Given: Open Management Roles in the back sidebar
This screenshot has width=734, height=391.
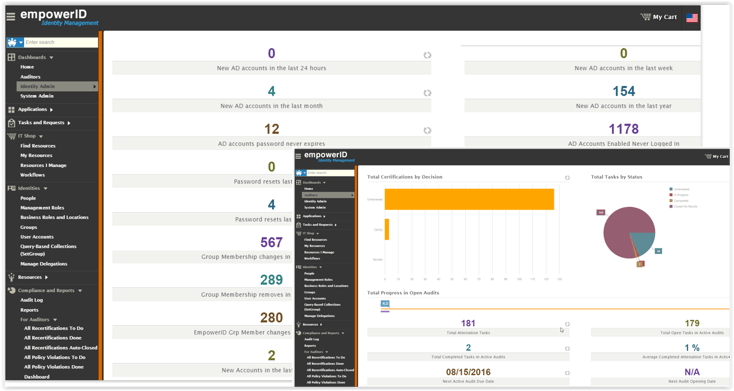Looking at the screenshot, I should click(x=42, y=208).
